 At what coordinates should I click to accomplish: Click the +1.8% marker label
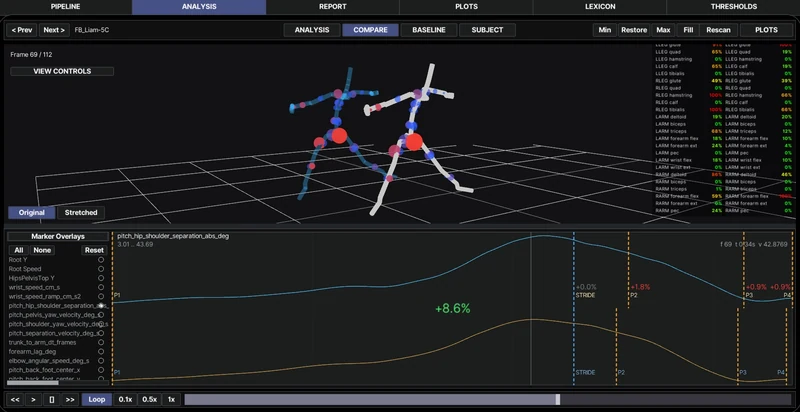(x=640, y=287)
